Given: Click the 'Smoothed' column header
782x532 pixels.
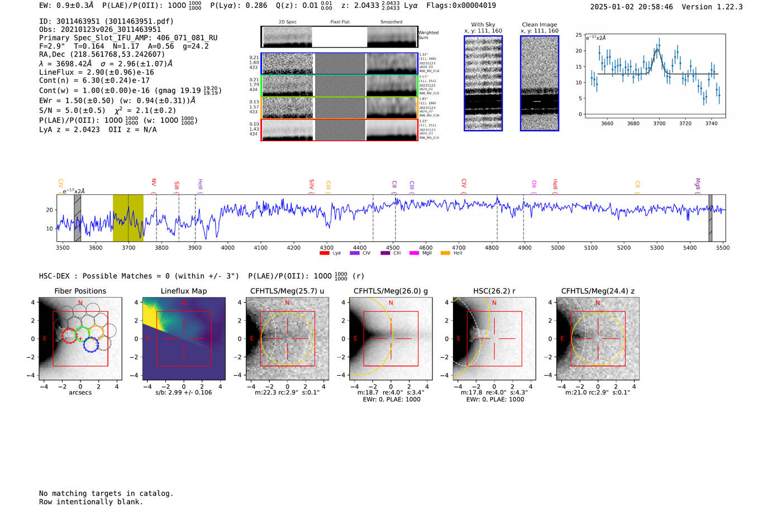Looking at the screenshot, I should point(392,22).
